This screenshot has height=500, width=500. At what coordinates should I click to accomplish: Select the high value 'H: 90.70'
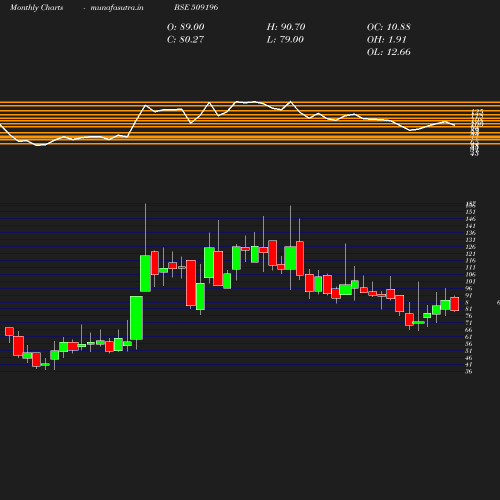(286, 27)
